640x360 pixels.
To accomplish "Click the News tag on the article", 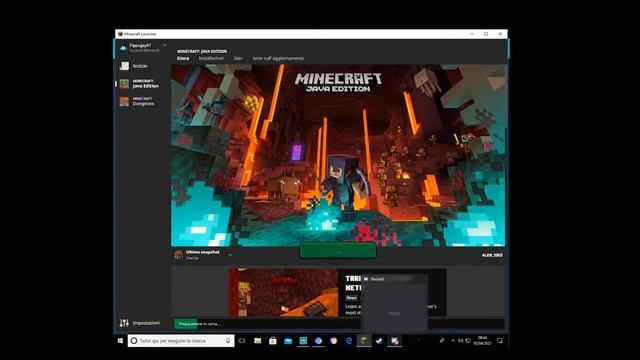I will point(351,298).
